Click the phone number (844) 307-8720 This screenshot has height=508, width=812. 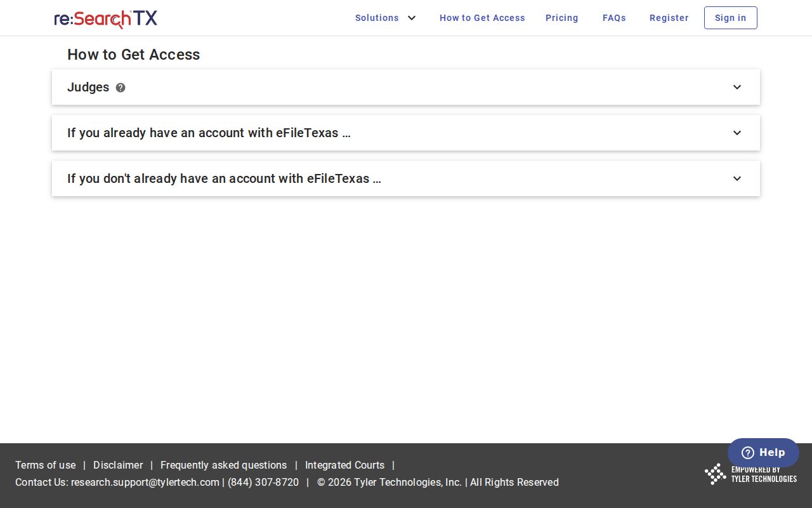click(x=263, y=482)
